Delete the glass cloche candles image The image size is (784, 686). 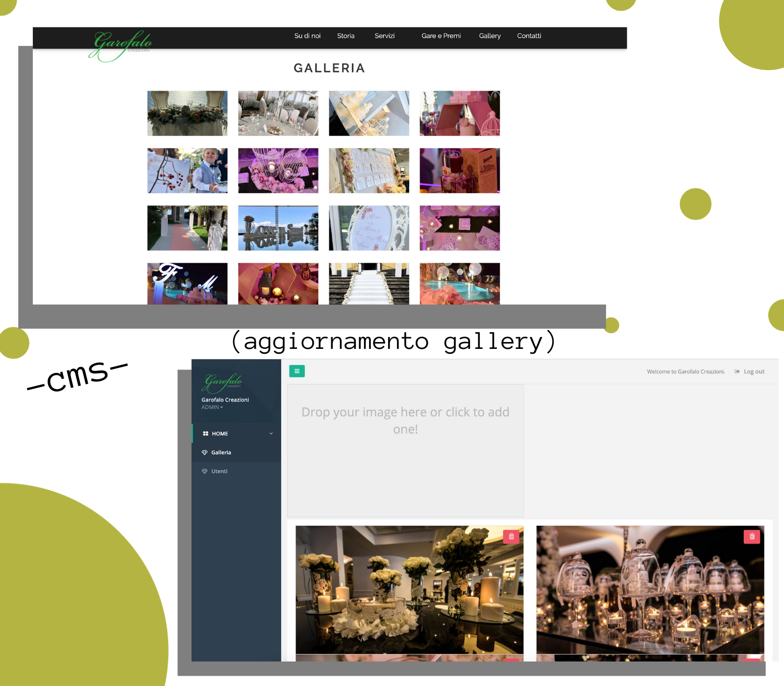click(x=752, y=537)
